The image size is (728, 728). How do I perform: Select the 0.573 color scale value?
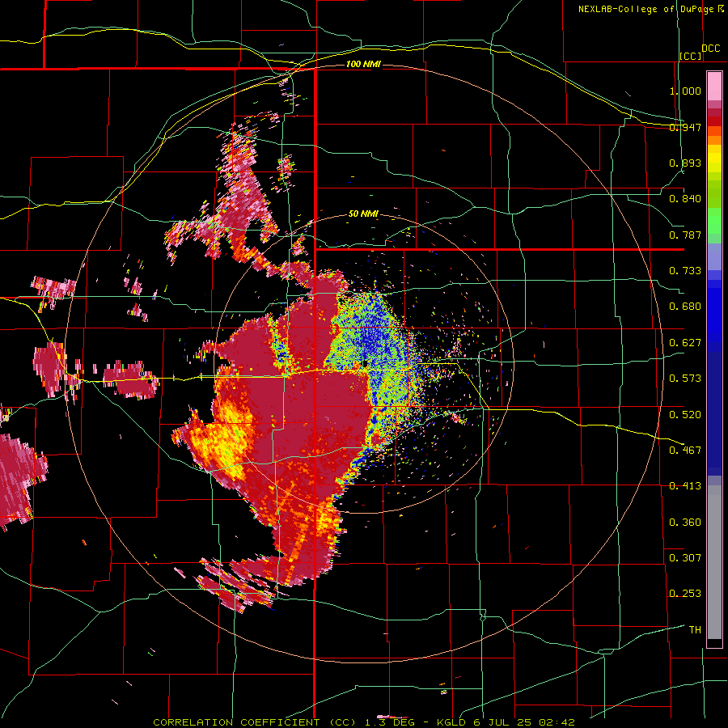[x=685, y=379]
